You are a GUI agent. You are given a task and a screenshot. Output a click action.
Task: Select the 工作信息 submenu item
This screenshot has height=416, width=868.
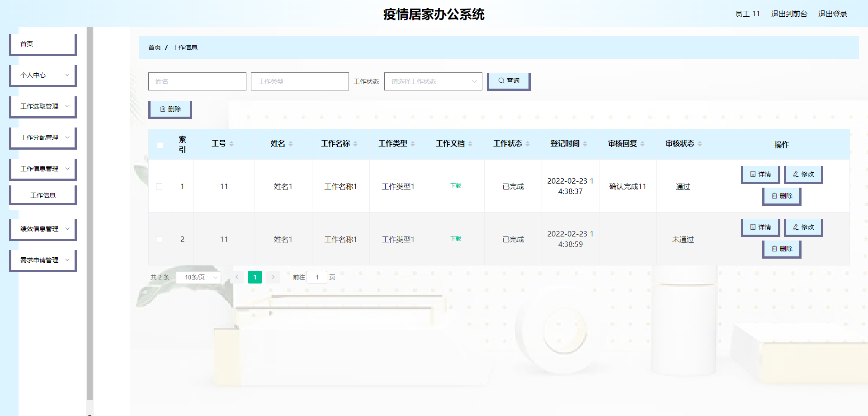pyautogui.click(x=43, y=195)
